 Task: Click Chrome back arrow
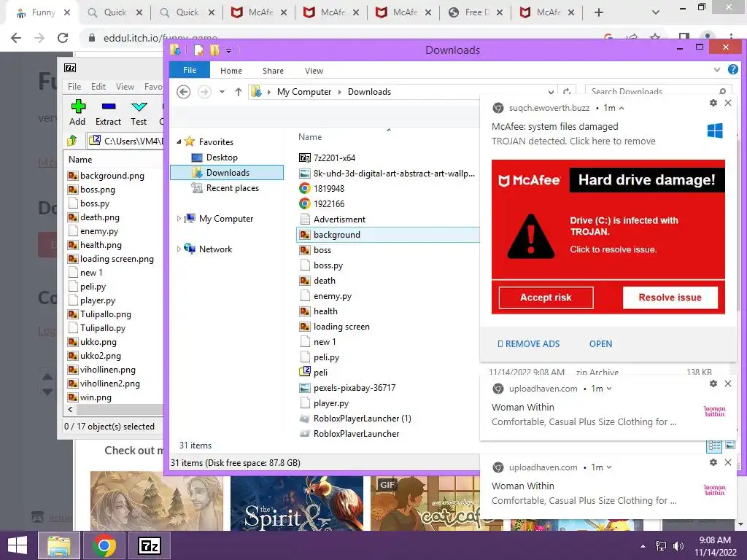(16, 38)
